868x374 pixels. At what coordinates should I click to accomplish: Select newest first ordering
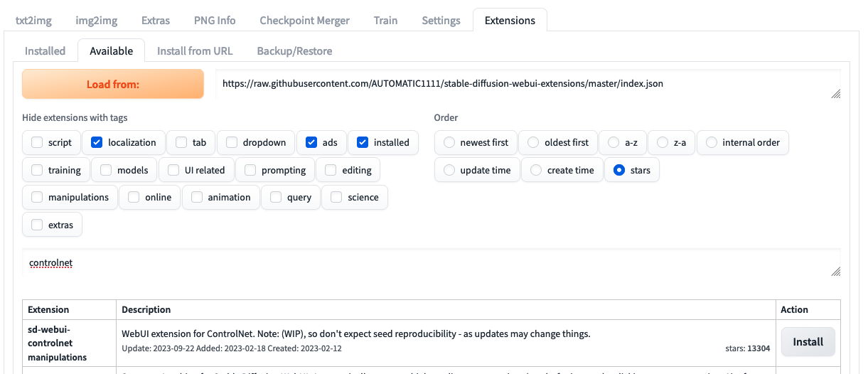(449, 142)
